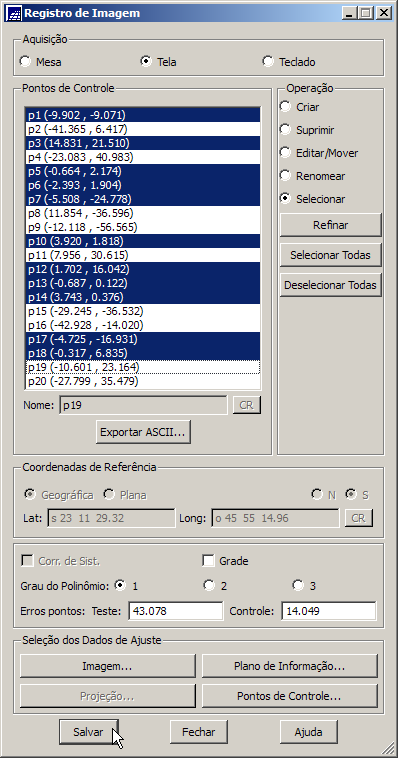Image resolution: width=398 pixels, height=758 pixels.
Task: Click Deselecionar Todas button
Action: pos(331,285)
